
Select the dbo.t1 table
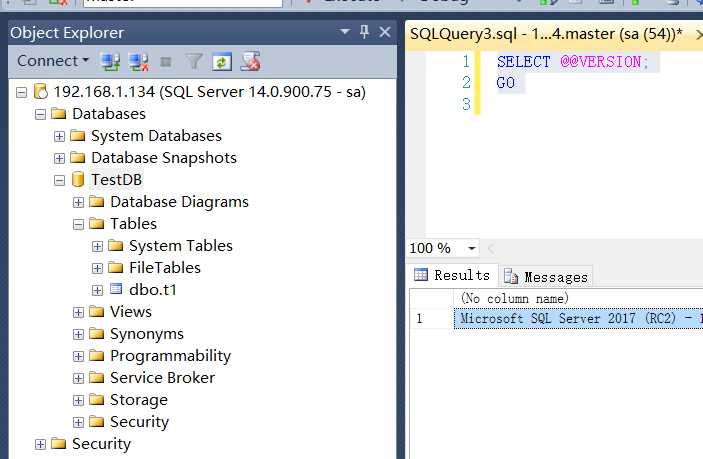coord(153,290)
